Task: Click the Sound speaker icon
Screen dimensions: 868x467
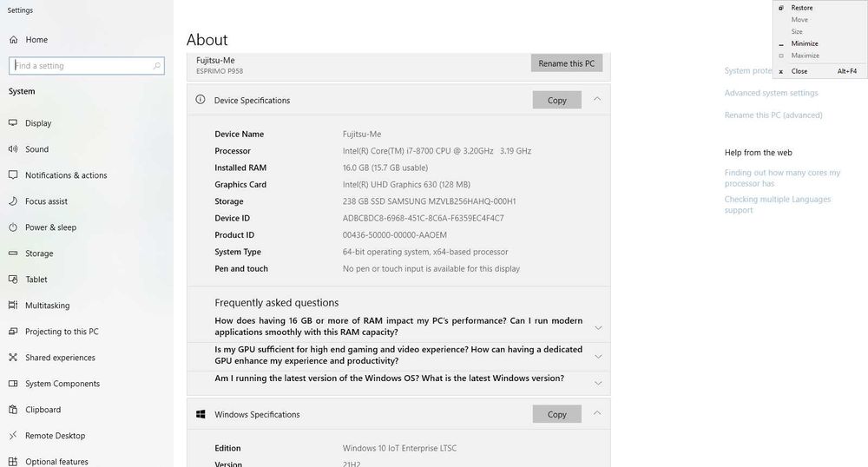Action: [x=13, y=148]
